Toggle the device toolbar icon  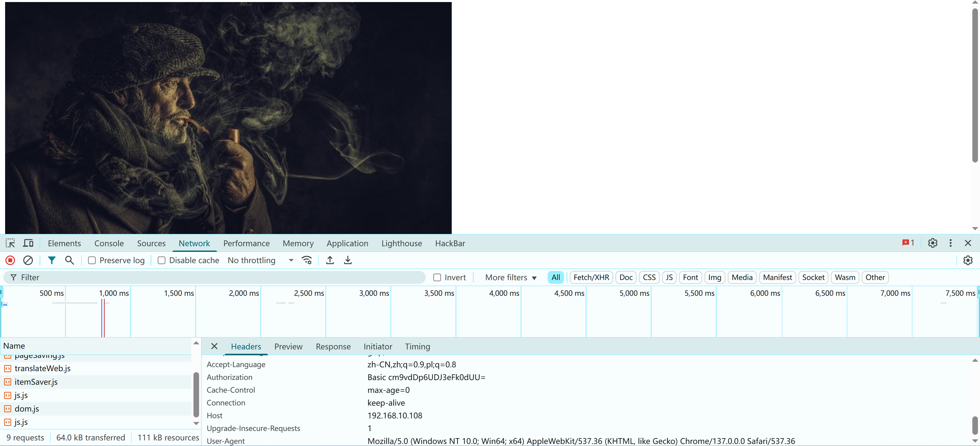coord(29,243)
